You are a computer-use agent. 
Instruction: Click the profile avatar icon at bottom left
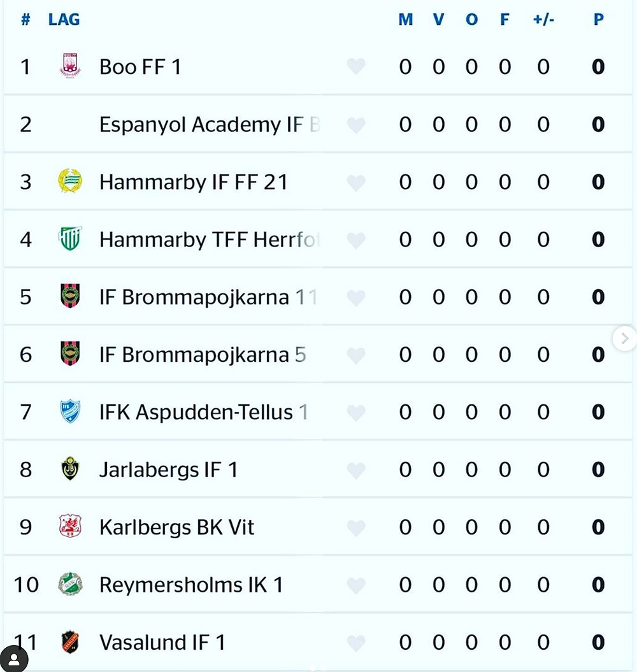[14, 659]
